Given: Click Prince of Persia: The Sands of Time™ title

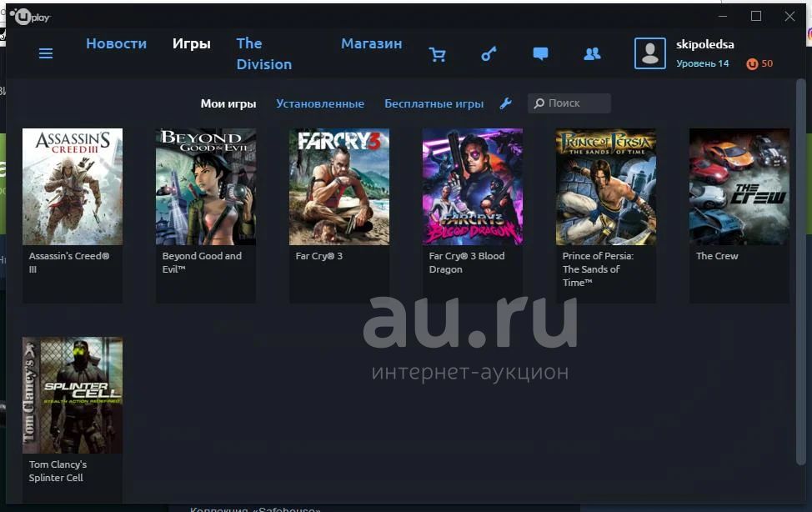Looking at the screenshot, I should [x=598, y=269].
